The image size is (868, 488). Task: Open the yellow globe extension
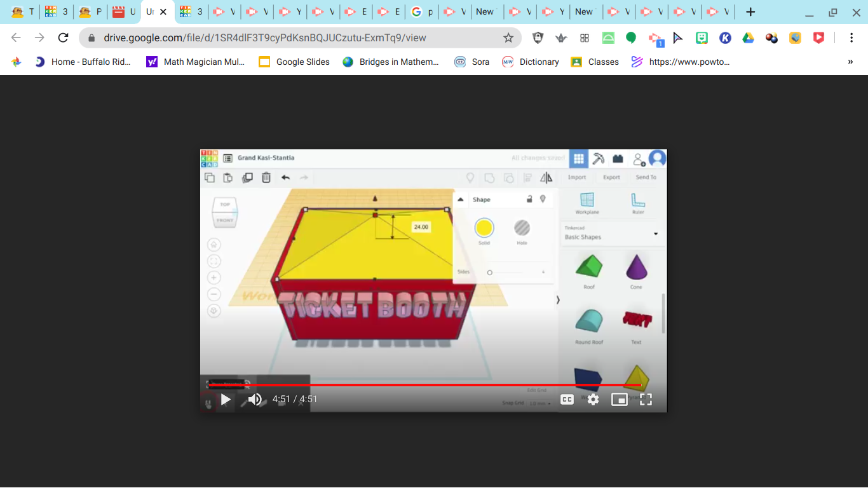pos(796,38)
